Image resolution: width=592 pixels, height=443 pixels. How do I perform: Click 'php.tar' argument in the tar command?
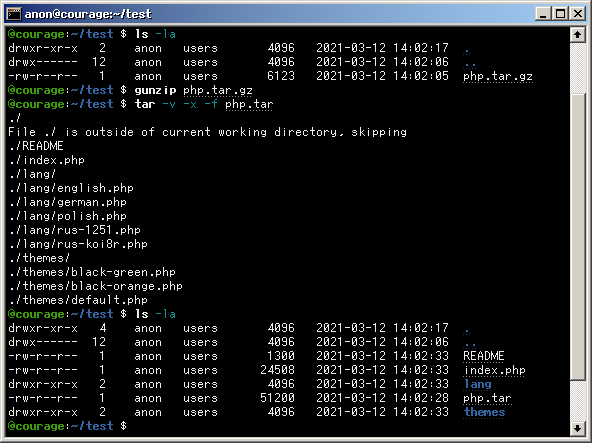(x=249, y=104)
